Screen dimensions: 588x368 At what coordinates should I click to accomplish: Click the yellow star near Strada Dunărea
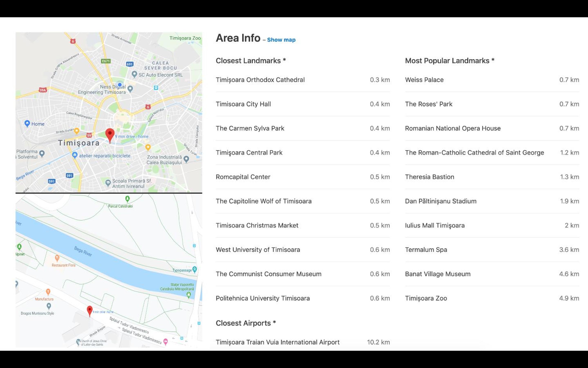tap(77, 131)
